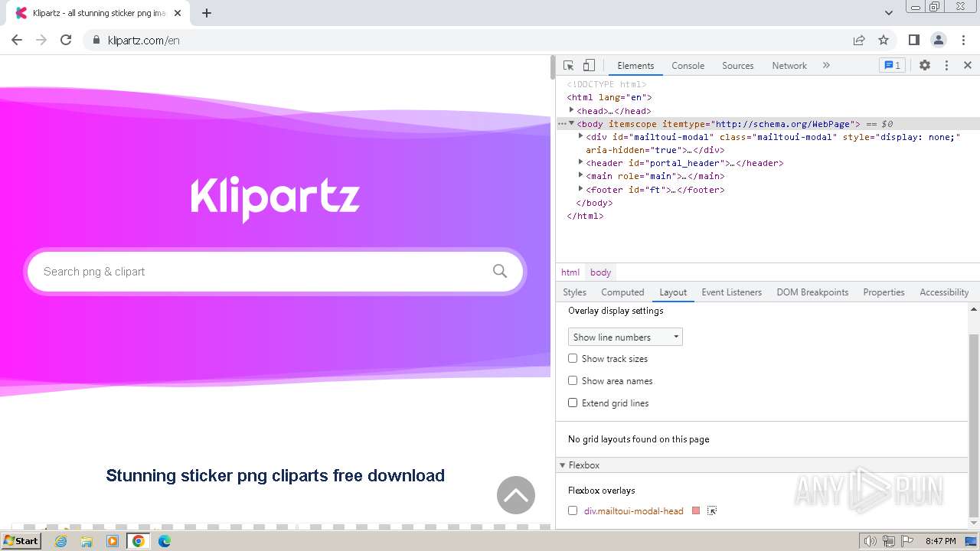Open the issues counter badge
The width and height of the screenshot is (980, 551).
coord(893,66)
